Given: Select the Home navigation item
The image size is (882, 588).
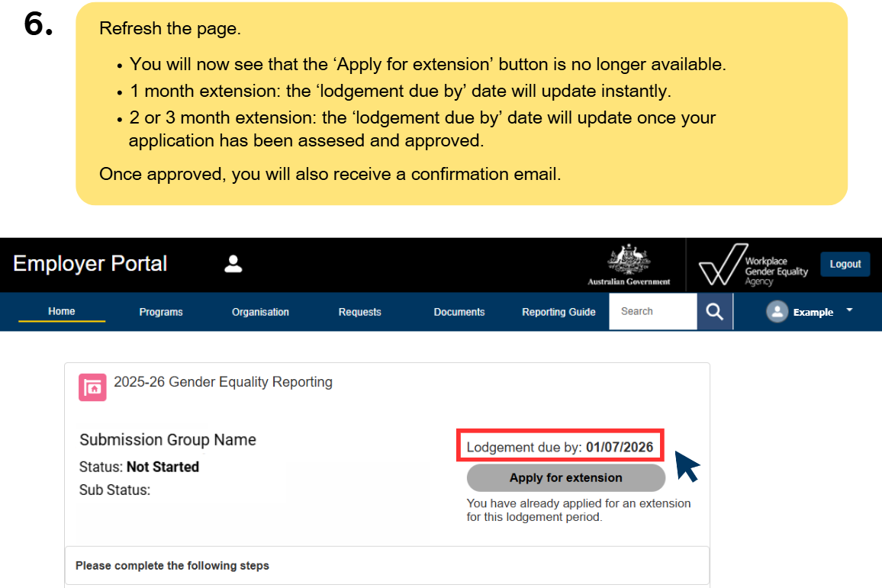Looking at the screenshot, I should click(x=61, y=311).
